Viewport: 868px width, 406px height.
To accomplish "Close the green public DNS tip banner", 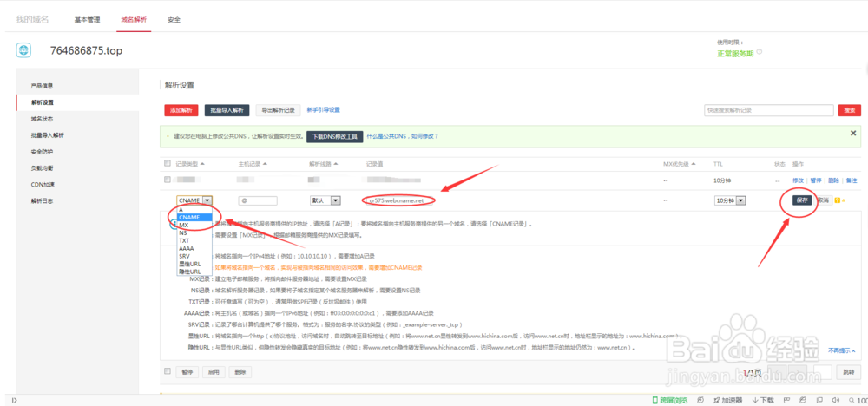I will 853,133.
